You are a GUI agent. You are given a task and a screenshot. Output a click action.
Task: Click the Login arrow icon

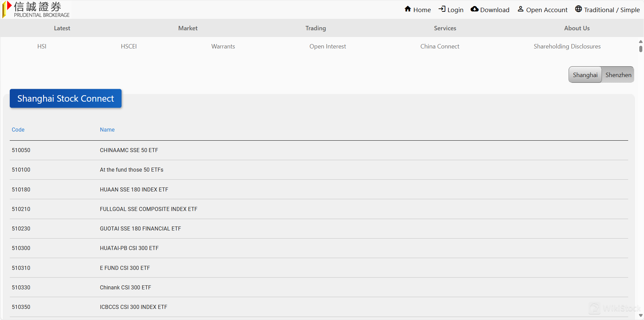coord(442,9)
